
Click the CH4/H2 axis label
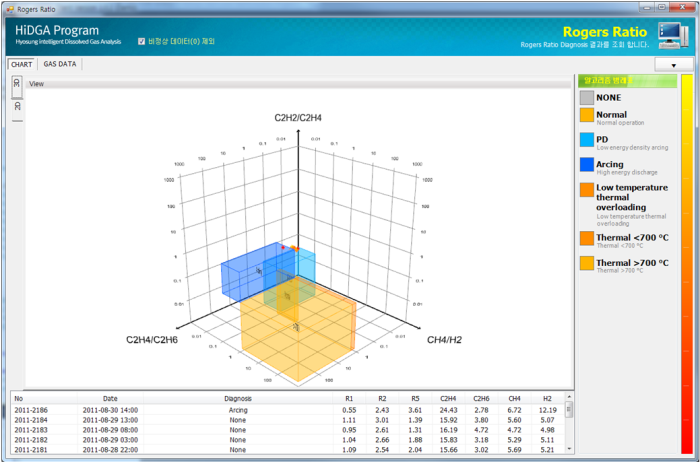444,340
